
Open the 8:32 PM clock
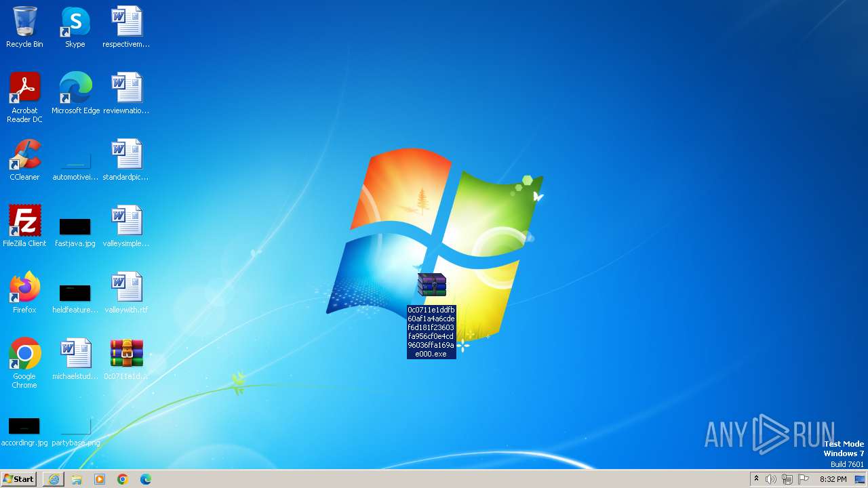(833, 479)
